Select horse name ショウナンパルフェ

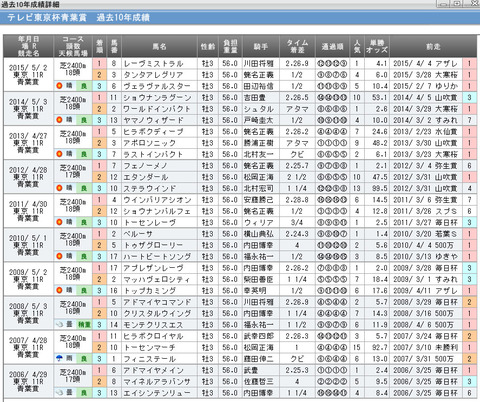[x=157, y=211]
